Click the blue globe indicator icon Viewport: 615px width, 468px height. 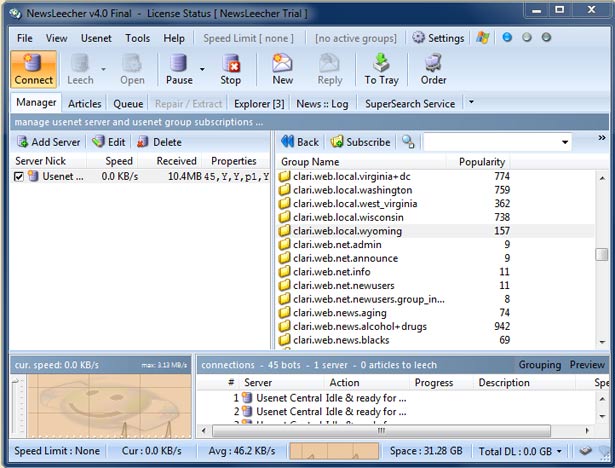pyautogui.click(x=507, y=37)
